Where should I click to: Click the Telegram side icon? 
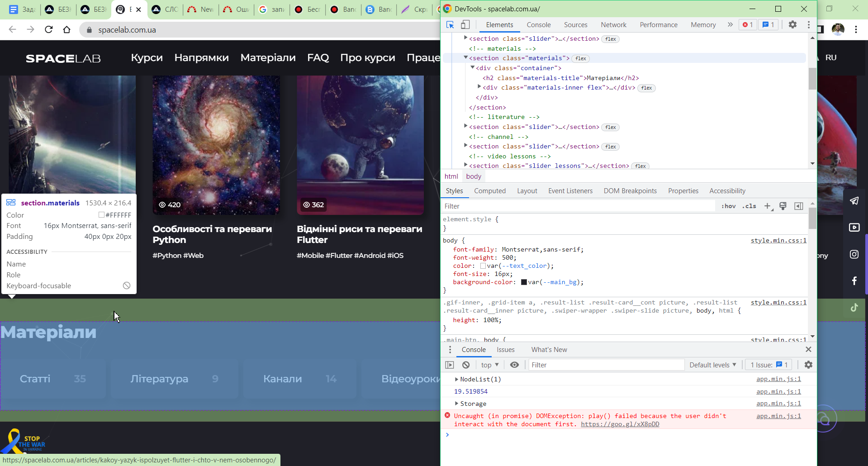854,201
